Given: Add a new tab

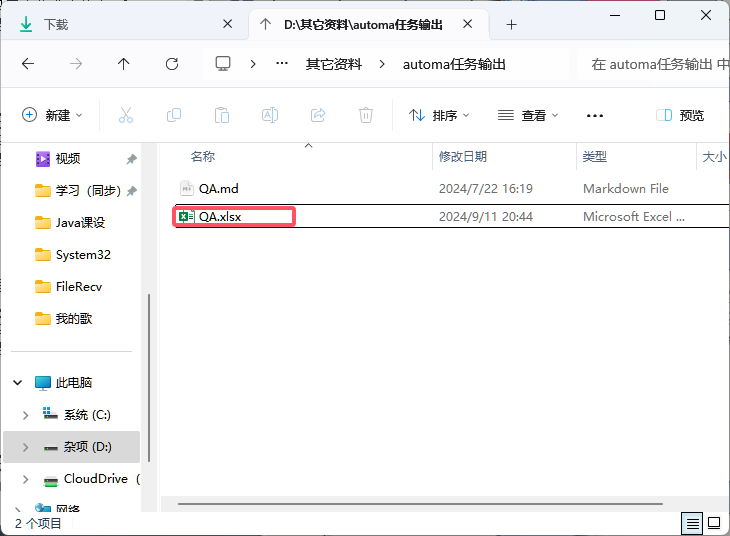Looking at the screenshot, I should (511, 25).
